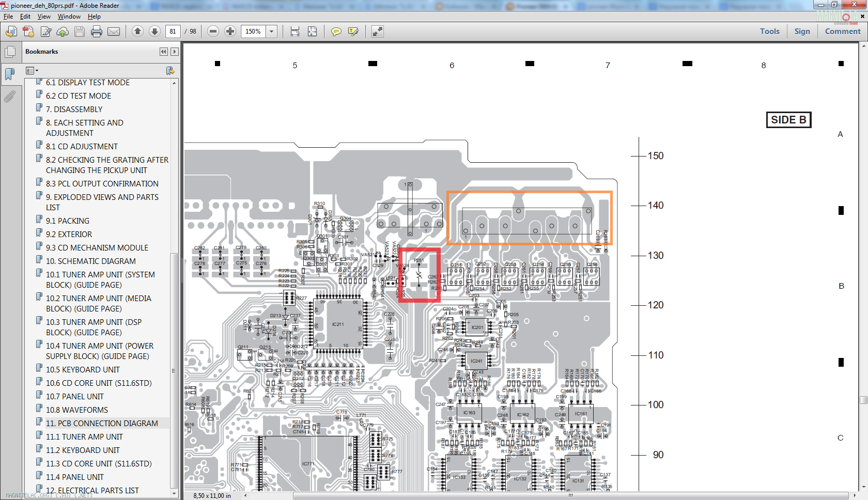The height and width of the screenshot is (500, 868).
Task: Open bookmark 9.3 CD MECHANISM MODULE
Action: tap(97, 248)
